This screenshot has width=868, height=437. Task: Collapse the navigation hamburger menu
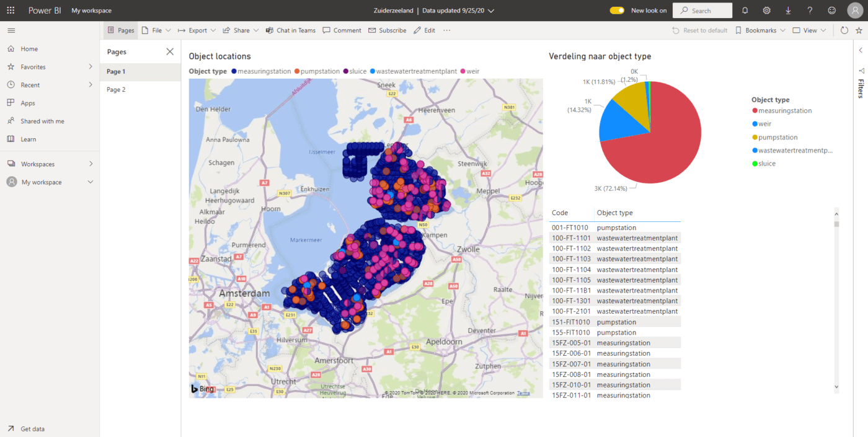[x=11, y=30]
